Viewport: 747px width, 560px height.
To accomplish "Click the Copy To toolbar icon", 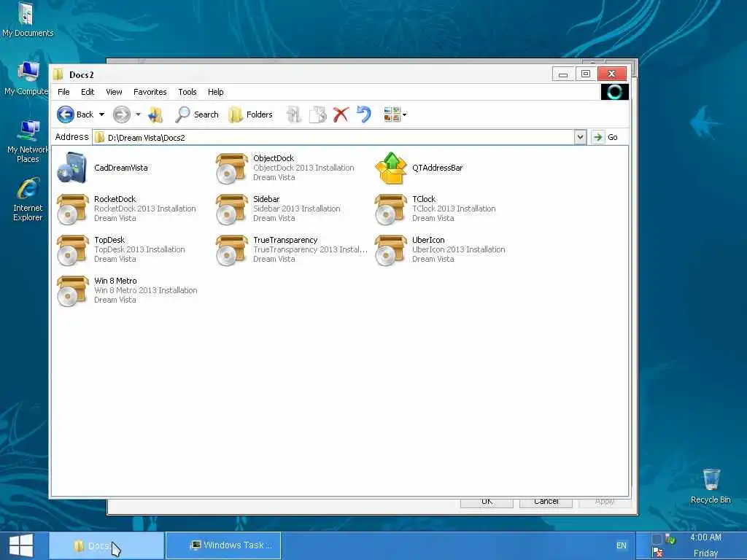I will [317, 114].
